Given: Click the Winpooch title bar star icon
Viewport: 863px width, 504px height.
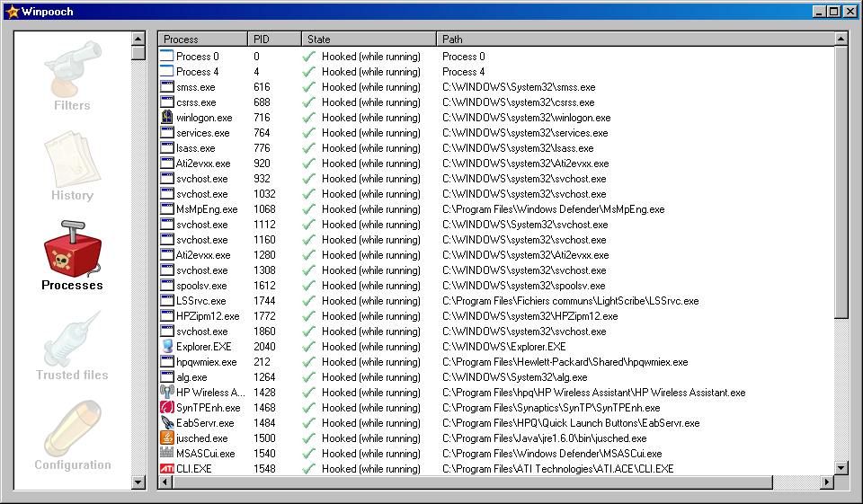Looking at the screenshot, I should coord(12,12).
